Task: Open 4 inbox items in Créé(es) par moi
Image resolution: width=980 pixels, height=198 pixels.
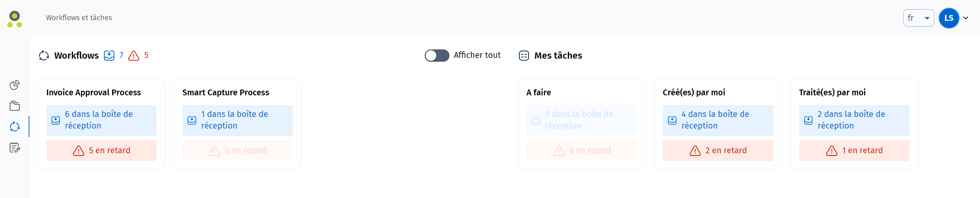Action: [718, 120]
